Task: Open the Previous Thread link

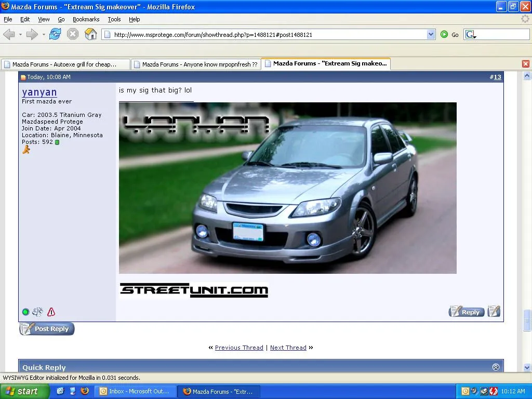Action: pos(239,348)
